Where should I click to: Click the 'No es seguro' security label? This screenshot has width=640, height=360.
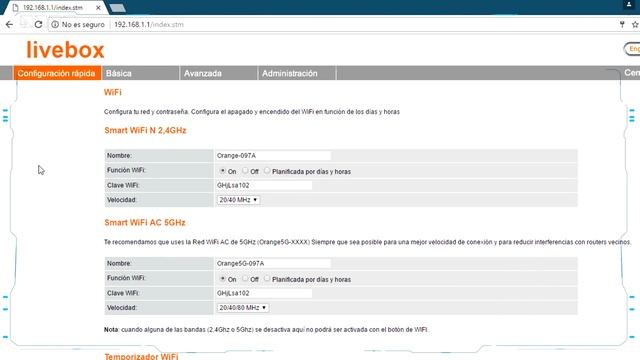coord(83,24)
